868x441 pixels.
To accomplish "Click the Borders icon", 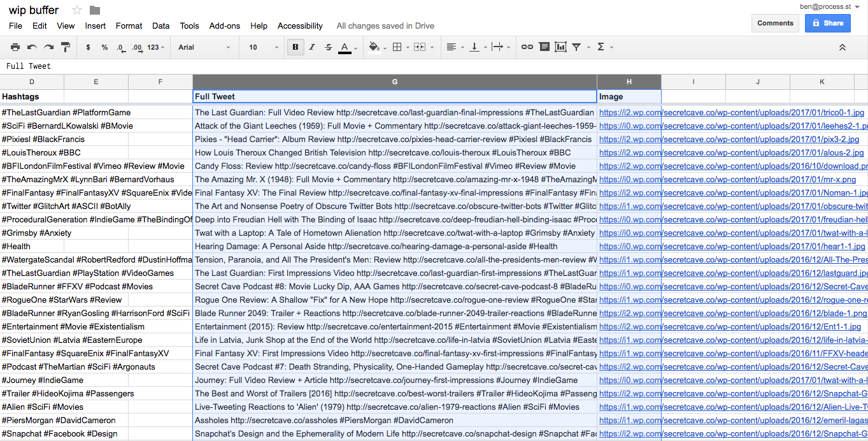I will [397, 47].
